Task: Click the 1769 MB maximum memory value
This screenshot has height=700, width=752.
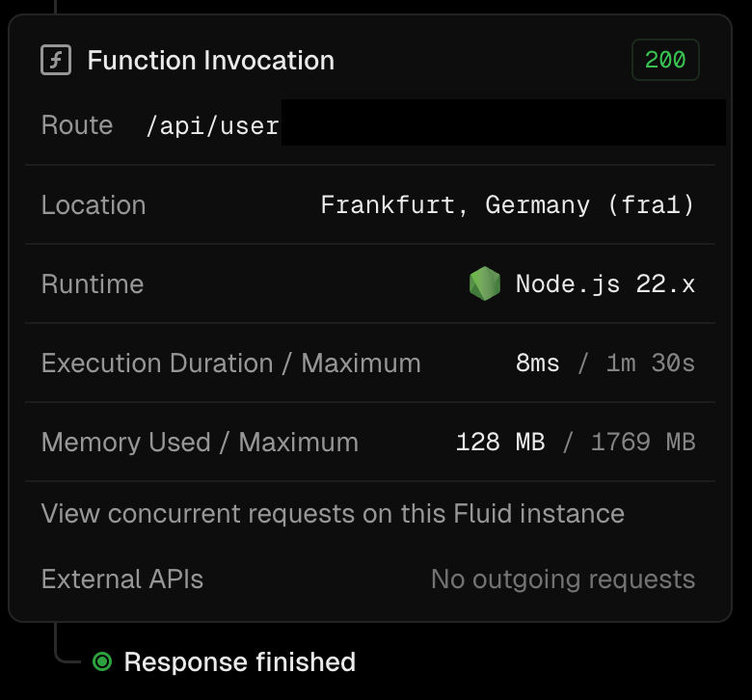Action: point(643,443)
